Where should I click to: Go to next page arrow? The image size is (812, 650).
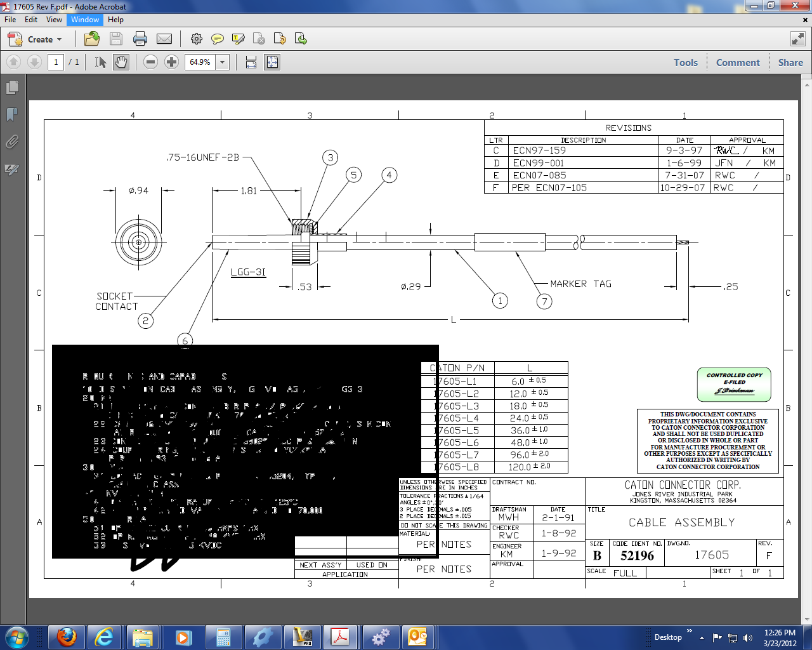35,62
